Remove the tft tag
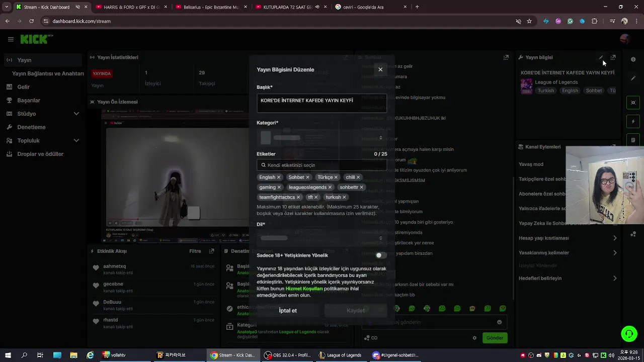The width and height of the screenshot is (644, 362). (316, 197)
